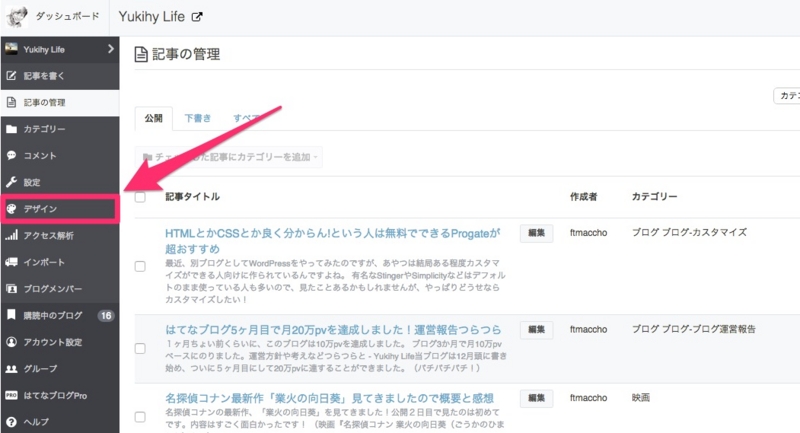
Task: Click the wrench icon for 設定
Action: [11, 182]
